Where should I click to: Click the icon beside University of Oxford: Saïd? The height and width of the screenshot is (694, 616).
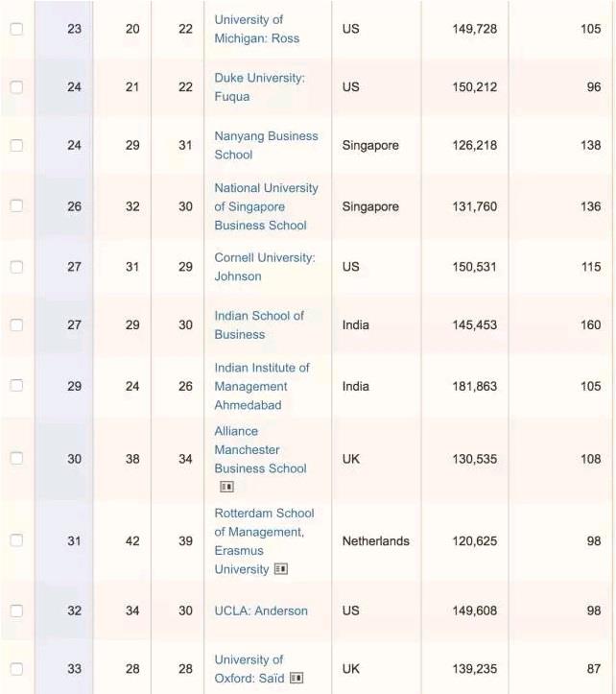(296, 679)
